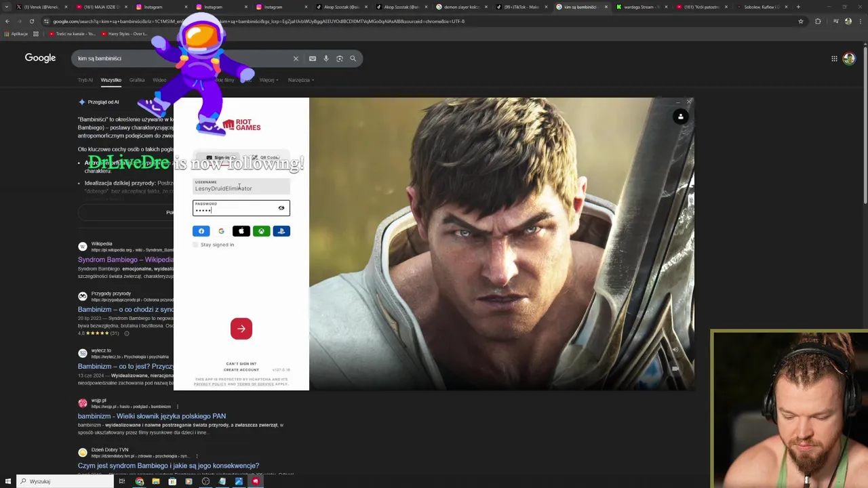Image resolution: width=868 pixels, height=488 pixels.
Task: Open Google on-screen keyboard input
Action: 313,58
